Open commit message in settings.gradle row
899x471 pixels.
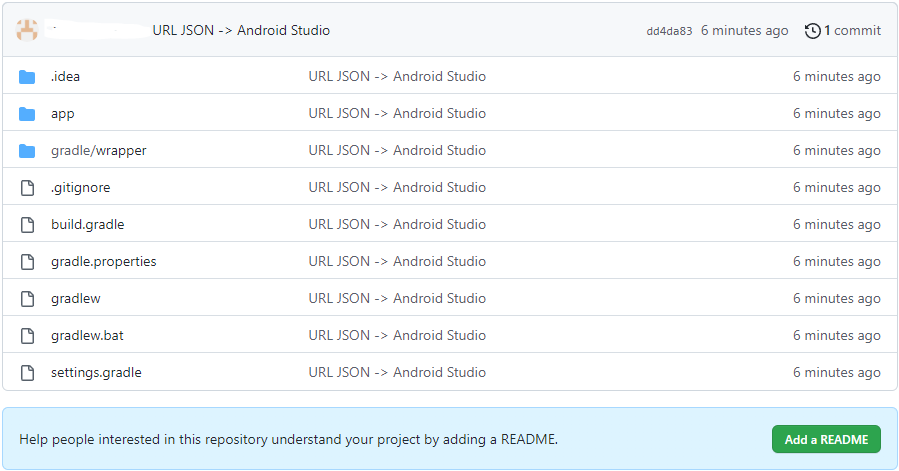pos(397,372)
